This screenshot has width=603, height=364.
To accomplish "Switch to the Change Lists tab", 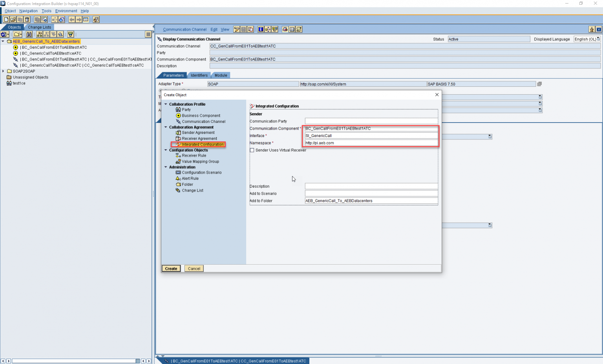I will pos(39,27).
